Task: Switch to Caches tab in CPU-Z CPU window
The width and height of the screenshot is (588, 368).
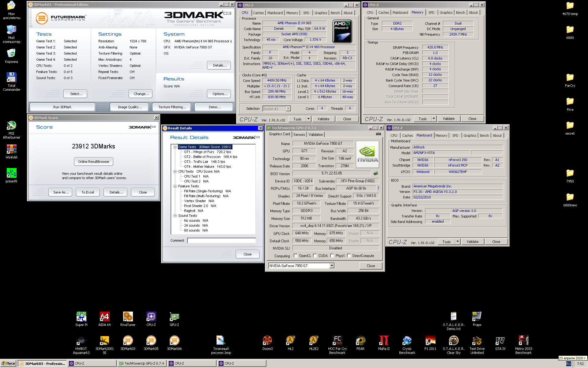Action: click(x=258, y=13)
